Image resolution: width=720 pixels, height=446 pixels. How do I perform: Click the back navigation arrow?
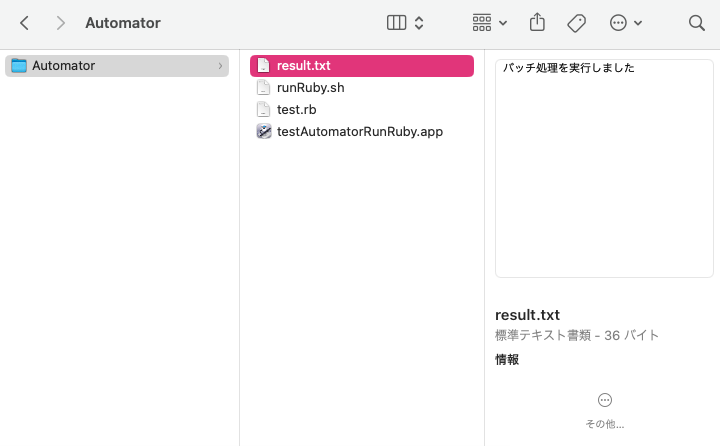(x=24, y=23)
